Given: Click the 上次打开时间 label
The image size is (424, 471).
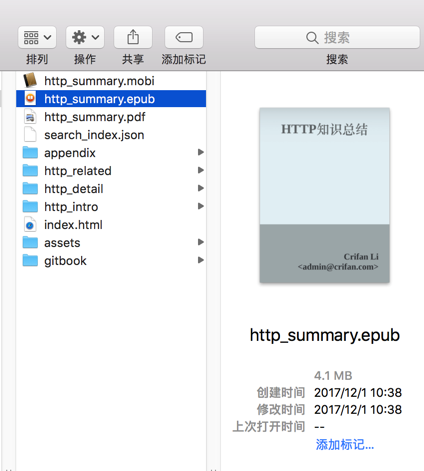Looking at the screenshot, I should point(269,427).
